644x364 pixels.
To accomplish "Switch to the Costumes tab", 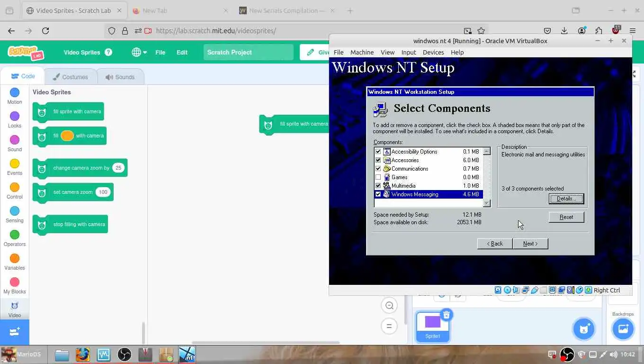I will (71, 77).
